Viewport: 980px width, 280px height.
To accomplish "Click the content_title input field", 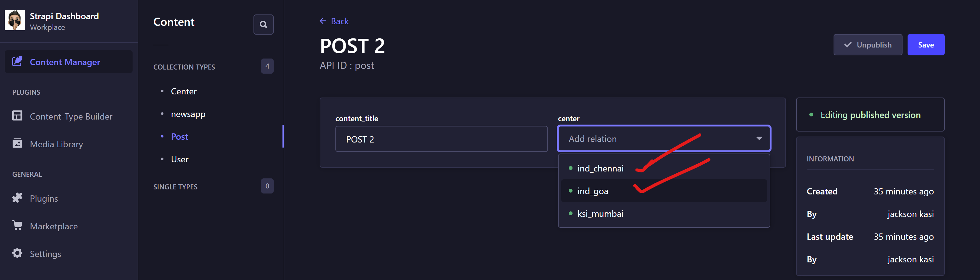I will pyautogui.click(x=441, y=139).
